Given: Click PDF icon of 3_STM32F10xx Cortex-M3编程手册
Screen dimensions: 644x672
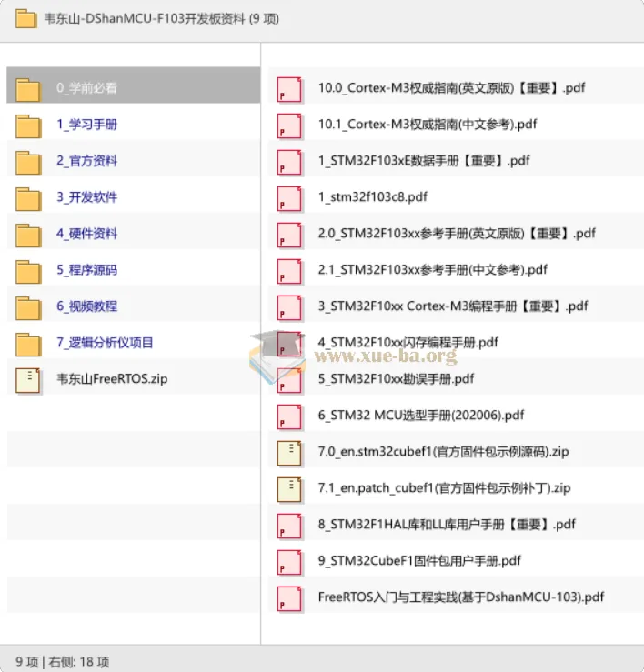Looking at the screenshot, I should pos(289,308).
